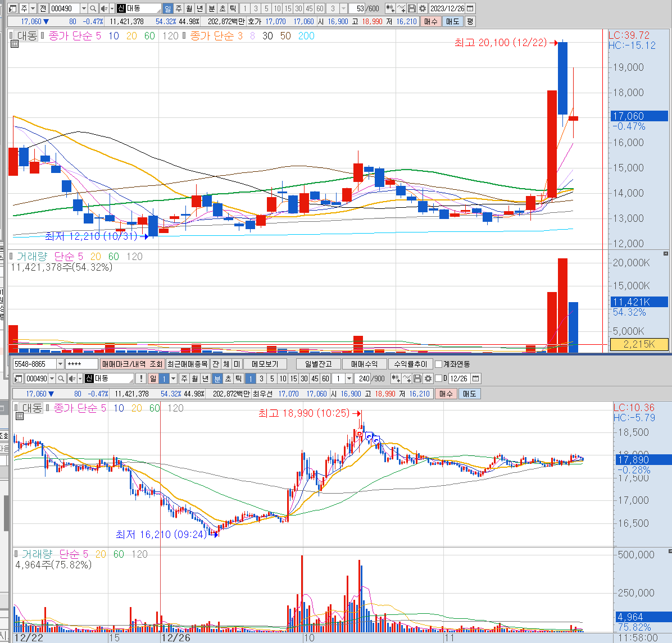Open chart settings gear in the bottom toolbar
672x643 pixels.
point(428,378)
